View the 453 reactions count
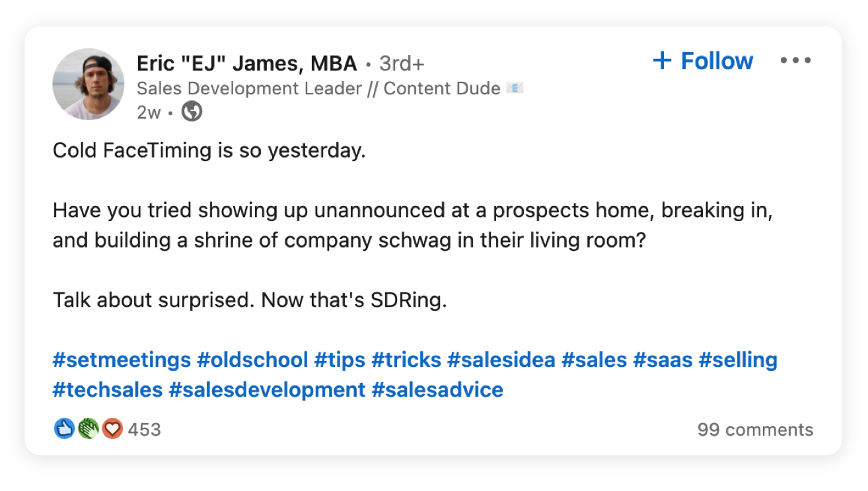Screen dimensions: 868x491 (144, 430)
